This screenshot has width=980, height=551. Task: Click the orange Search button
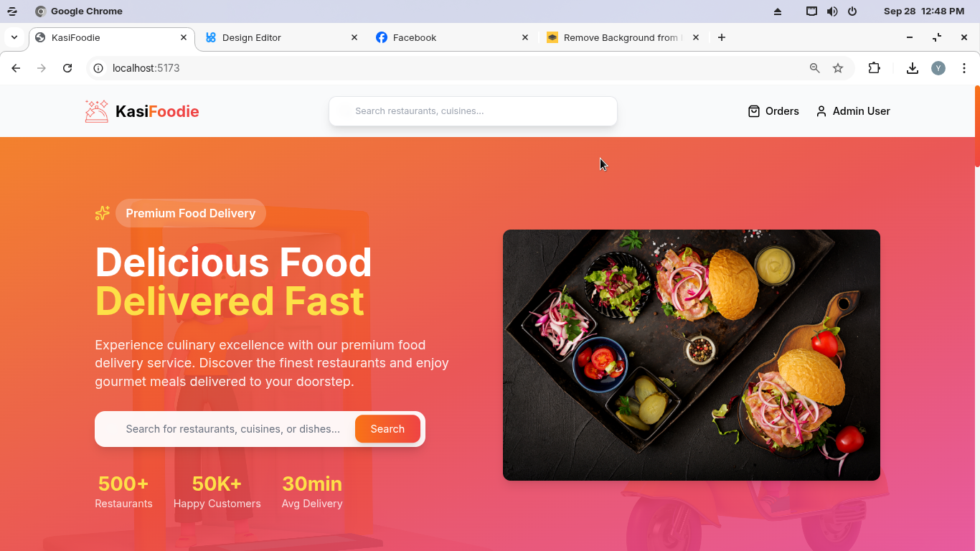tap(387, 429)
